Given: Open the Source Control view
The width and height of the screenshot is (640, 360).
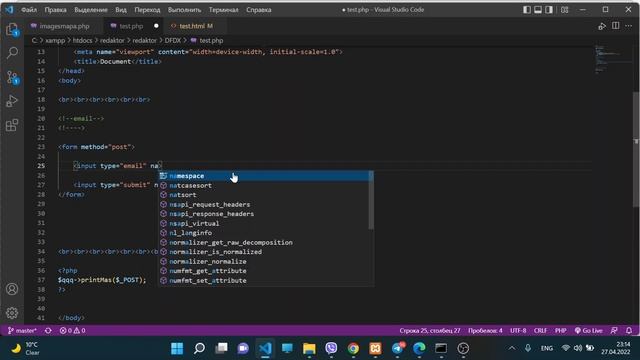Looking at the screenshot, I should (x=12, y=77).
